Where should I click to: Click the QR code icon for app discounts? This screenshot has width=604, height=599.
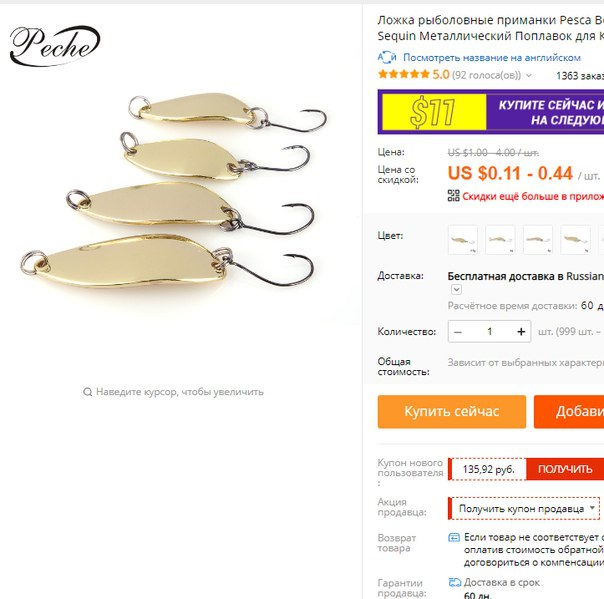tap(453, 196)
